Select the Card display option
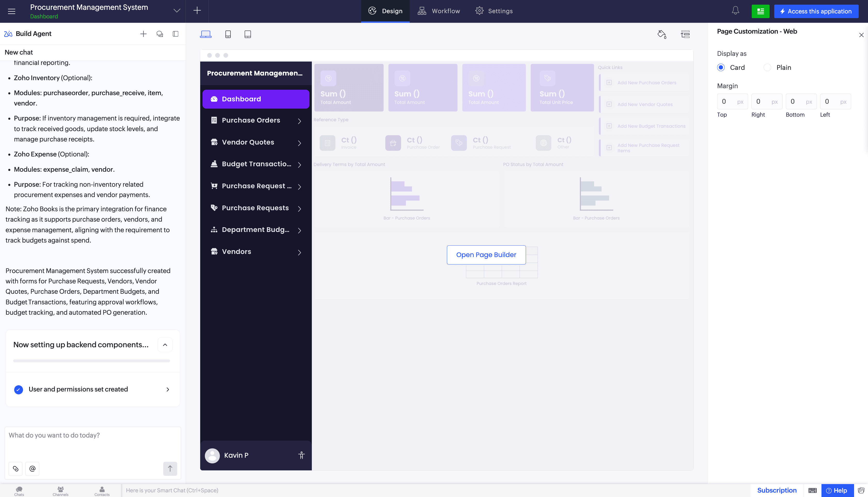Screen dimensions: 868x497 721,67
